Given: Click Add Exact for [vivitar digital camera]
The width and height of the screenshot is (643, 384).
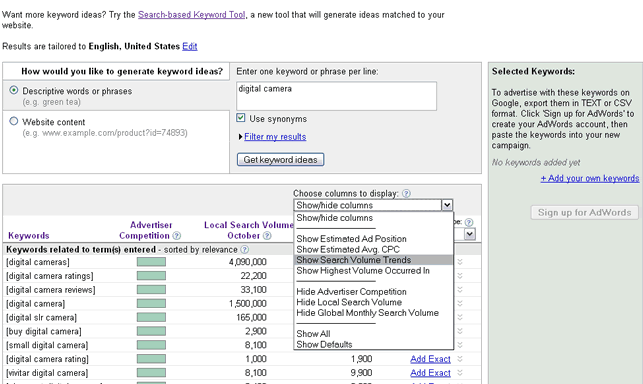Looking at the screenshot, I should click(x=430, y=373).
